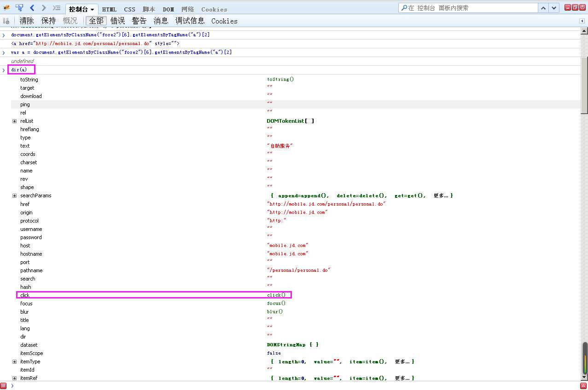Open the Cookies panel tab in top row
Image resolution: width=588 pixels, height=390 pixels.
pos(214,9)
